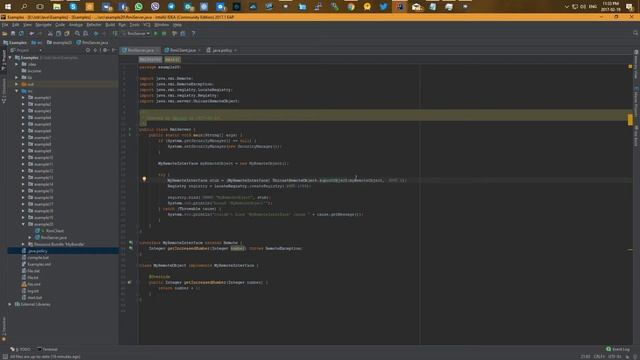
Task: Open the Event Log
Action: (618, 349)
